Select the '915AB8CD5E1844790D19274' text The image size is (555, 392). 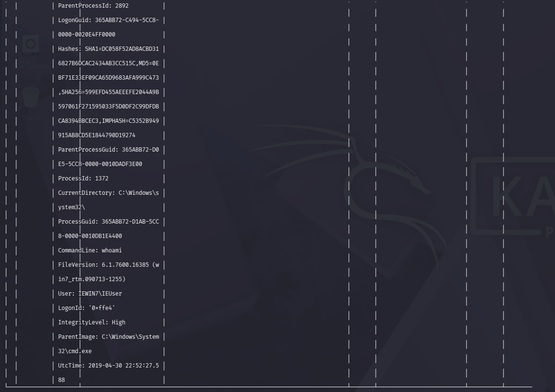tap(97, 135)
